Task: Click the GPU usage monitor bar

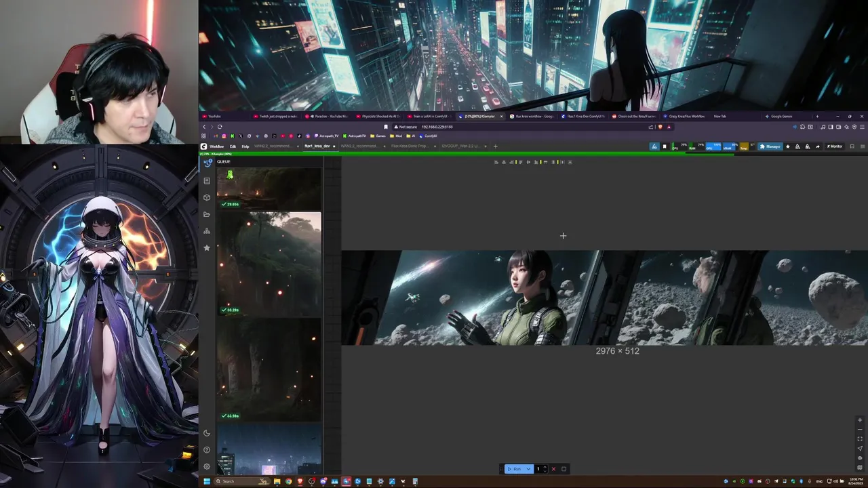Action: click(713, 146)
